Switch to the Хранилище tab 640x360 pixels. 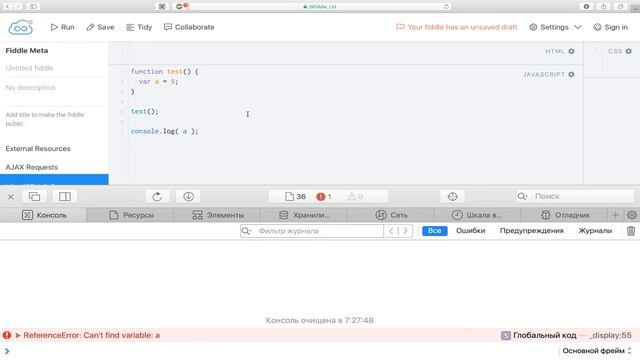click(304, 215)
